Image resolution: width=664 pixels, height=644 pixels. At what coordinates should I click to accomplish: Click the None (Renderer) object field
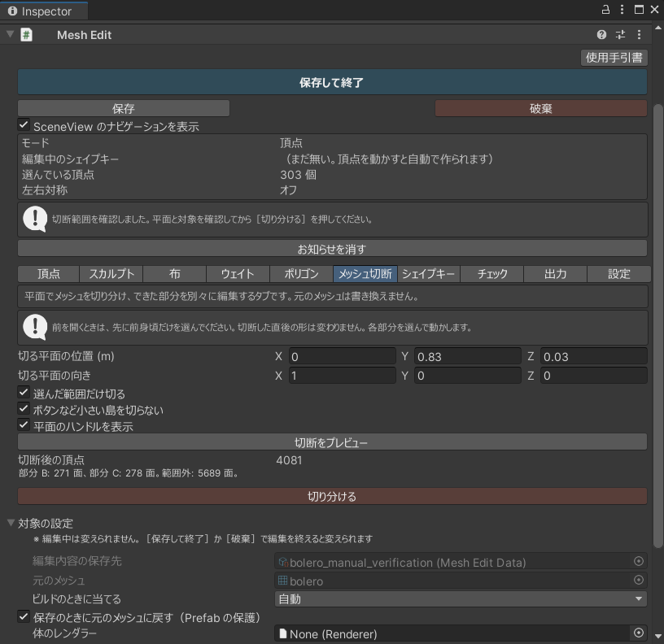click(461, 633)
